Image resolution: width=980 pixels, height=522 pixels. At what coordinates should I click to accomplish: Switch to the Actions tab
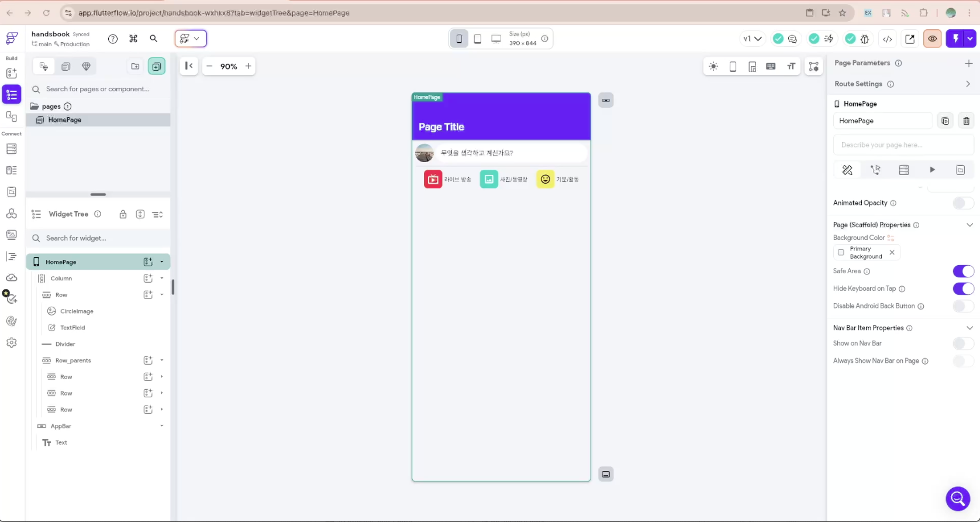[875, 170]
